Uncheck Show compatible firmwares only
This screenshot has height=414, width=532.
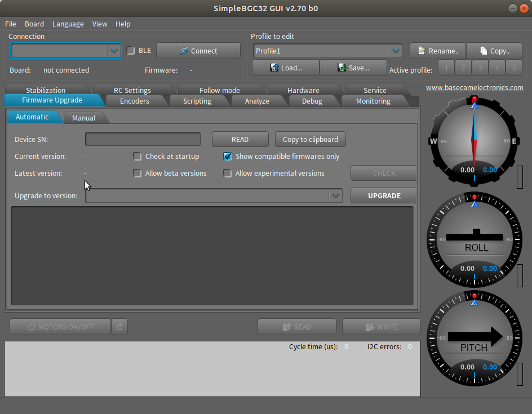(x=228, y=157)
